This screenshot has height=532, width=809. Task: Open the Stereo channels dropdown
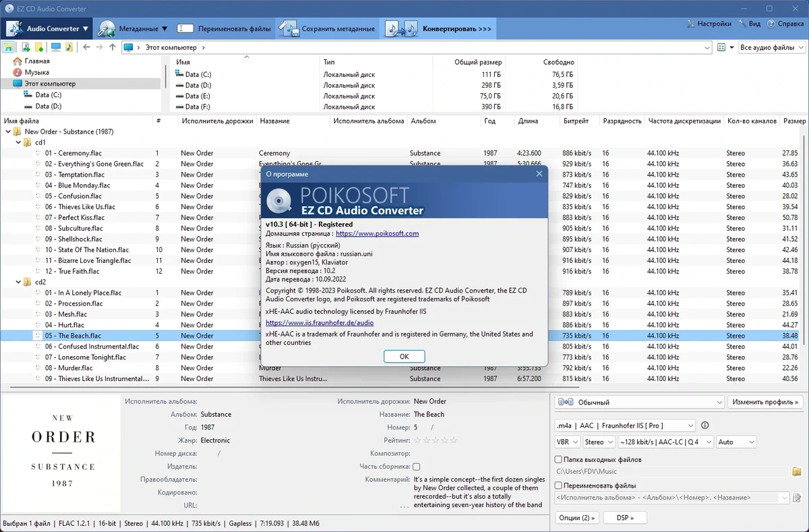pos(599,442)
